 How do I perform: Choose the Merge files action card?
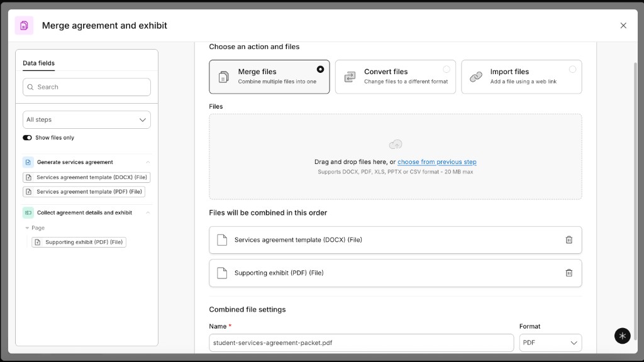point(269,77)
